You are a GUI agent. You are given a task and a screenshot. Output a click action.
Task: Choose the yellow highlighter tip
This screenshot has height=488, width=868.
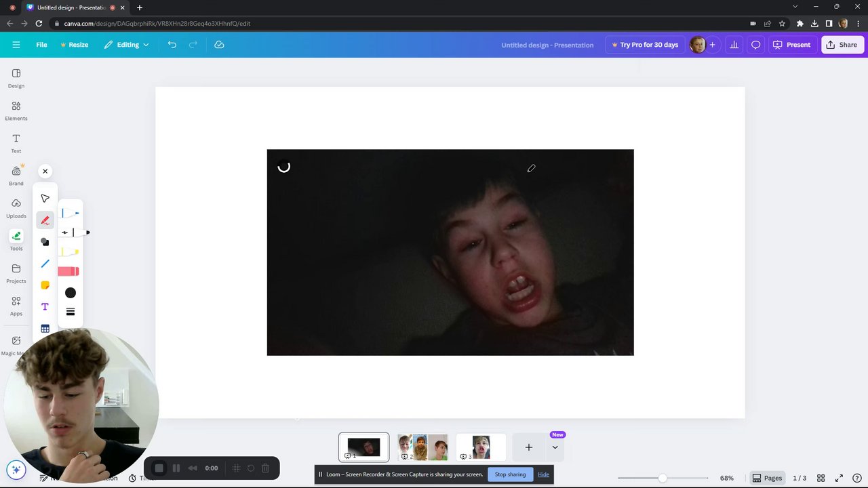pyautogui.click(x=70, y=252)
